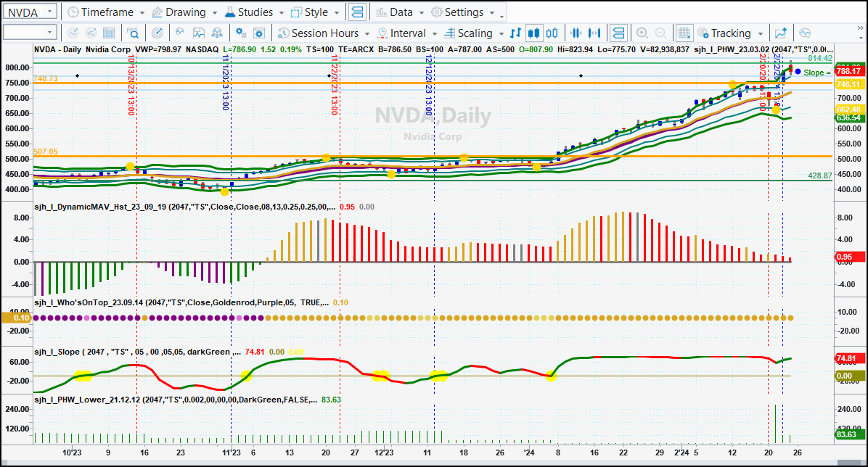Select the hollow candlestick chart style

(x=552, y=33)
